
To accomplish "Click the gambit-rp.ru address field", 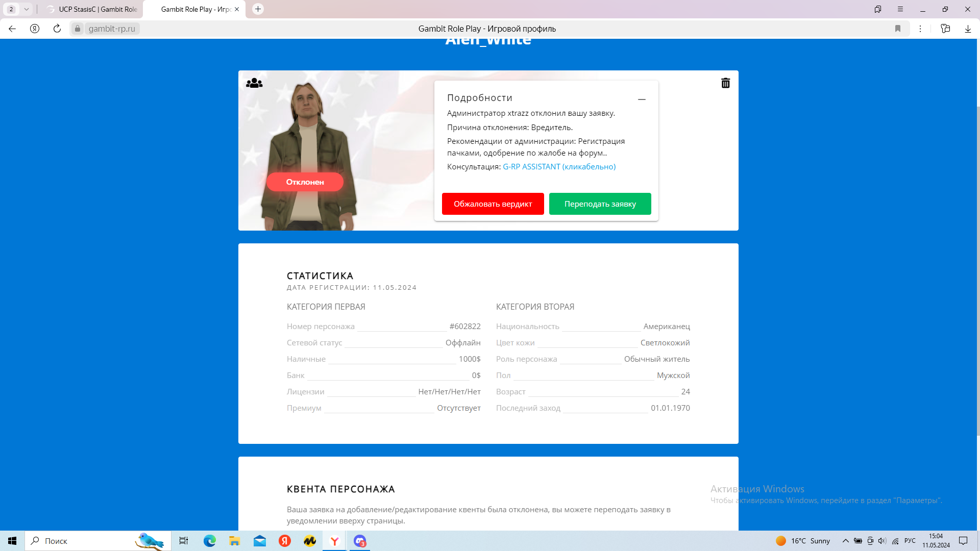I will tap(112, 29).
